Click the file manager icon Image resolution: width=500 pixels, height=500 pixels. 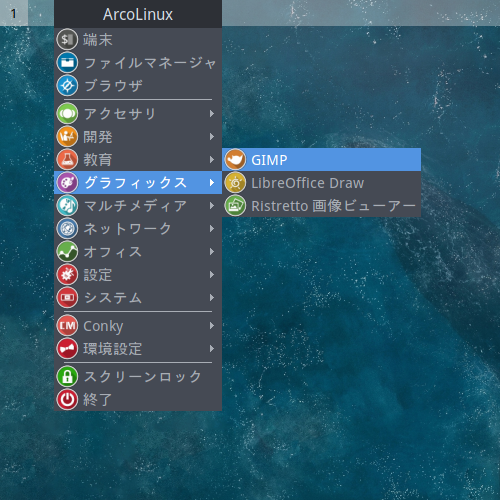click(67, 63)
